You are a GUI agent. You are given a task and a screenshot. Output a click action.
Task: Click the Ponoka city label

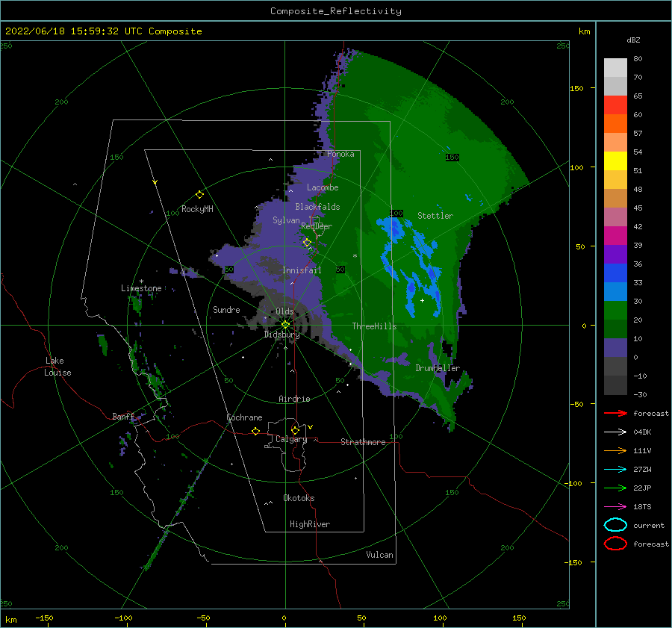(340, 154)
